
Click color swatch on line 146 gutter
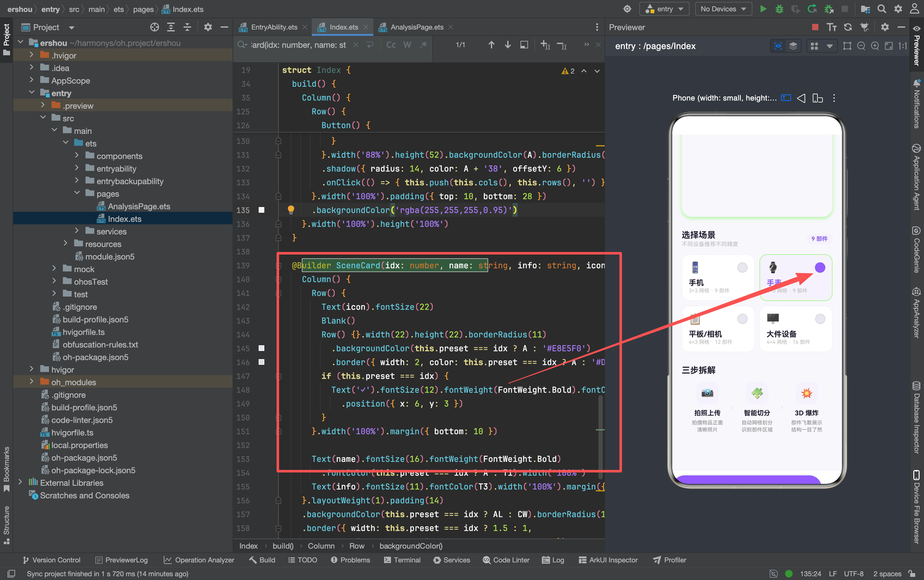point(261,362)
